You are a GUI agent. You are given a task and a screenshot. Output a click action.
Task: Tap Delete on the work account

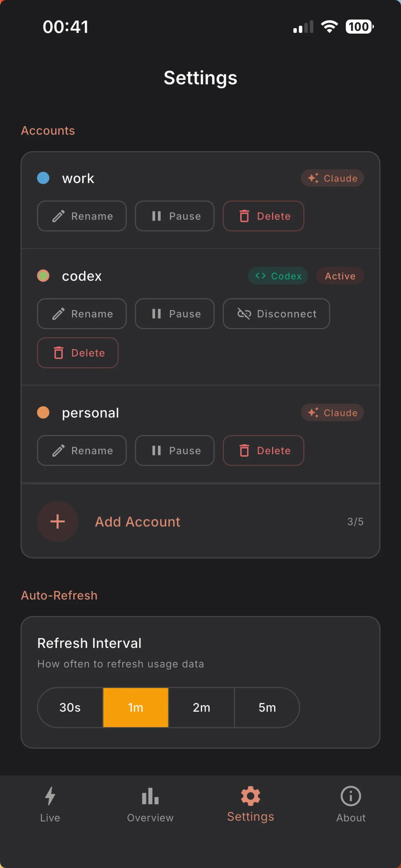(263, 216)
